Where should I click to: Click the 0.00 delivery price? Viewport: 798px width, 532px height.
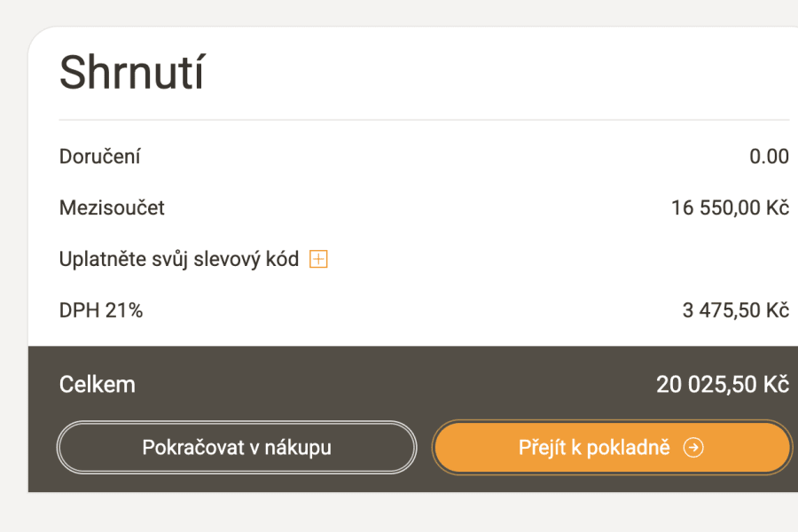pos(769,157)
